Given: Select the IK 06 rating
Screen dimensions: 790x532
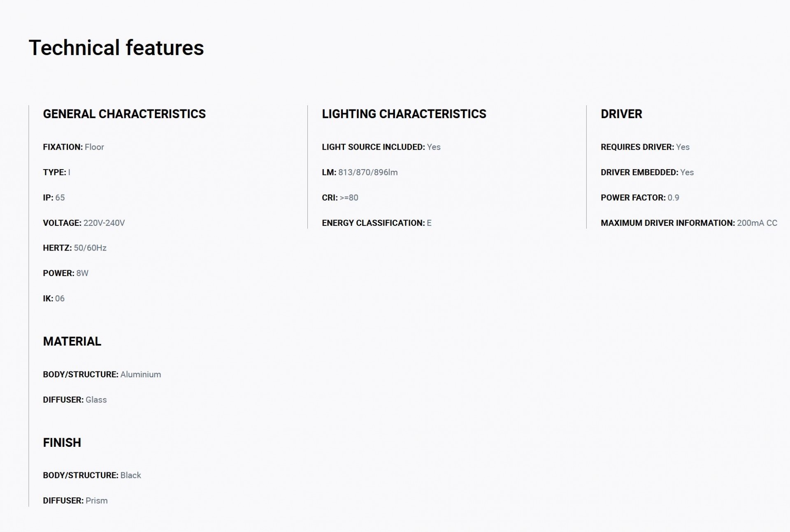Looking at the screenshot, I should (53, 299).
